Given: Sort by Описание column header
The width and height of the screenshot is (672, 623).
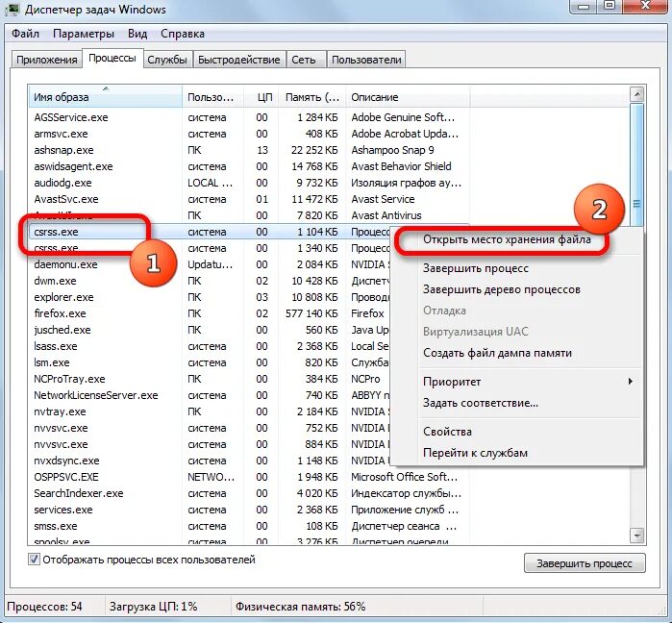Looking at the screenshot, I should tap(408, 97).
